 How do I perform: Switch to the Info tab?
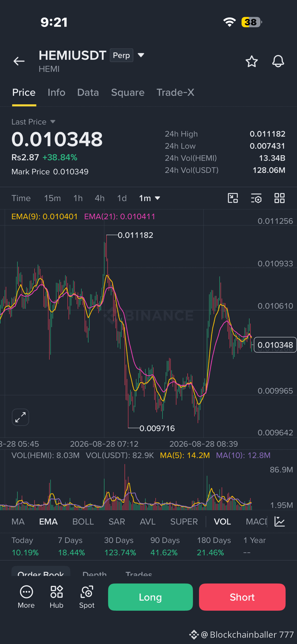click(56, 93)
